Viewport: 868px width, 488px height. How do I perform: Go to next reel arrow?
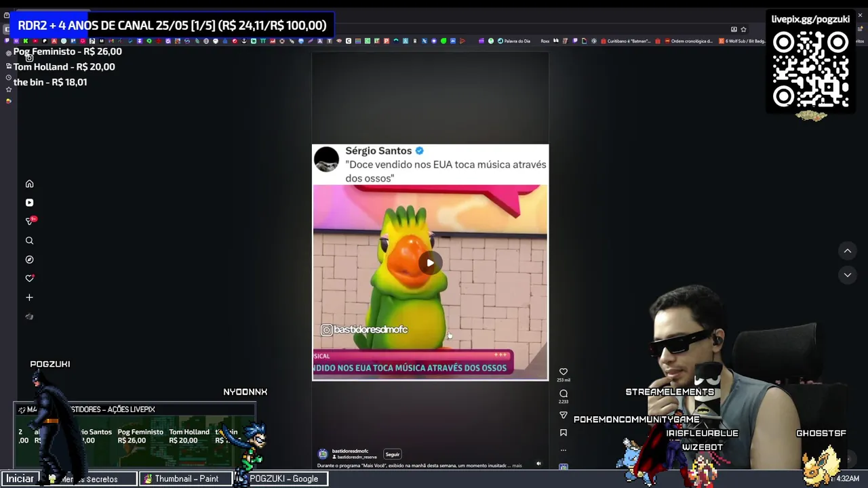coord(847,274)
